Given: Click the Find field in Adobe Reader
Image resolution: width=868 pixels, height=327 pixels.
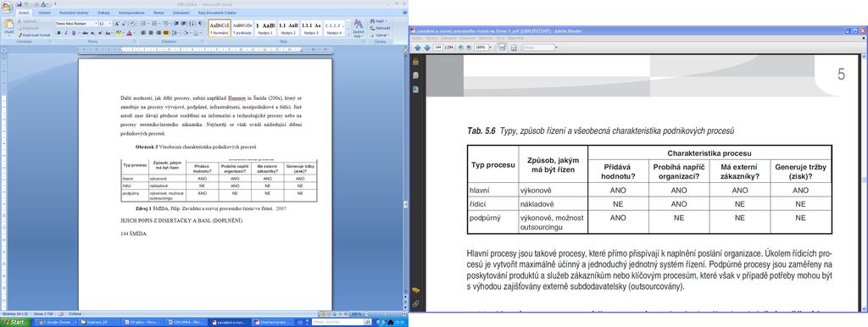Looking at the screenshot, I should [x=538, y=47].
